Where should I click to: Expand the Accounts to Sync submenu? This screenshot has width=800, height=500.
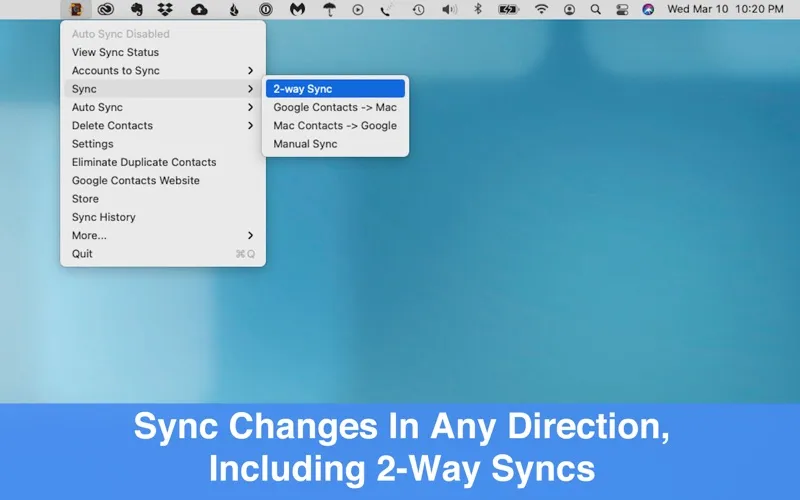pos(162,71)
